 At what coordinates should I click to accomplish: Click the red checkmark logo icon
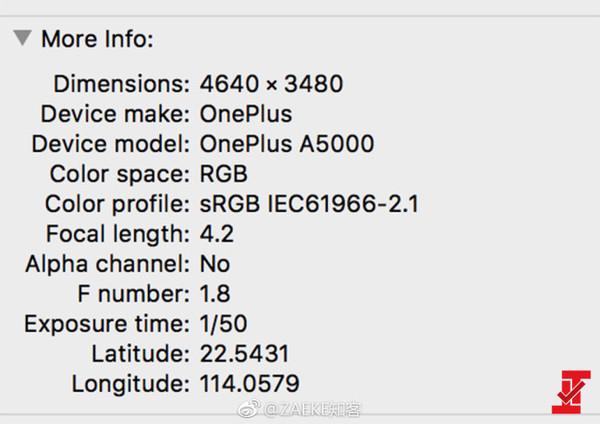click(571, 392)
